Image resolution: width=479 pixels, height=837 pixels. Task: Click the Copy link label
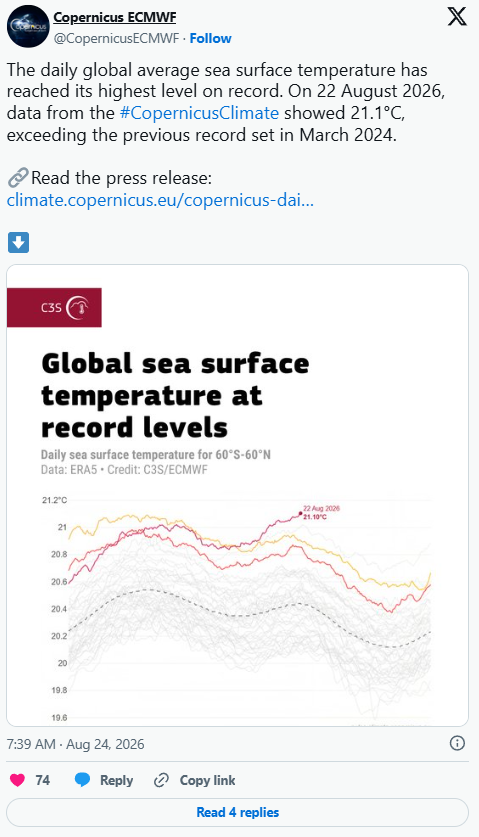(207, 780)
